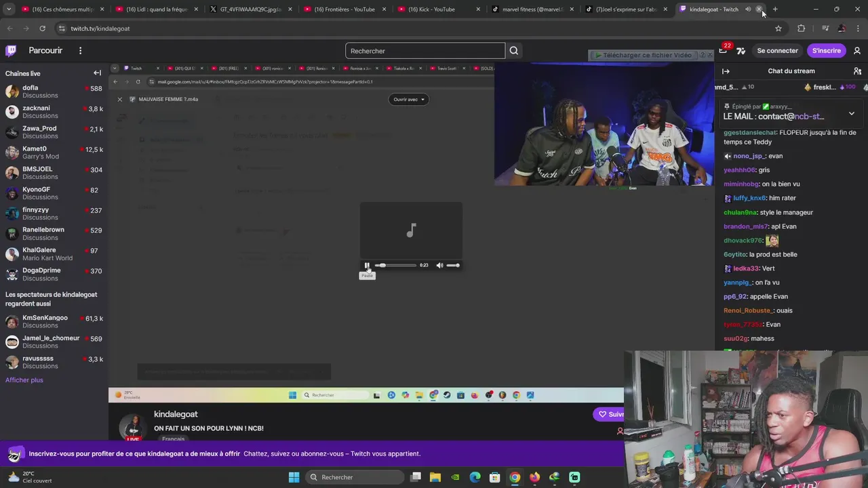Mute the streamed audio player speaker
This screenshot has height=488, width=868.
click(x=439, y=265)
